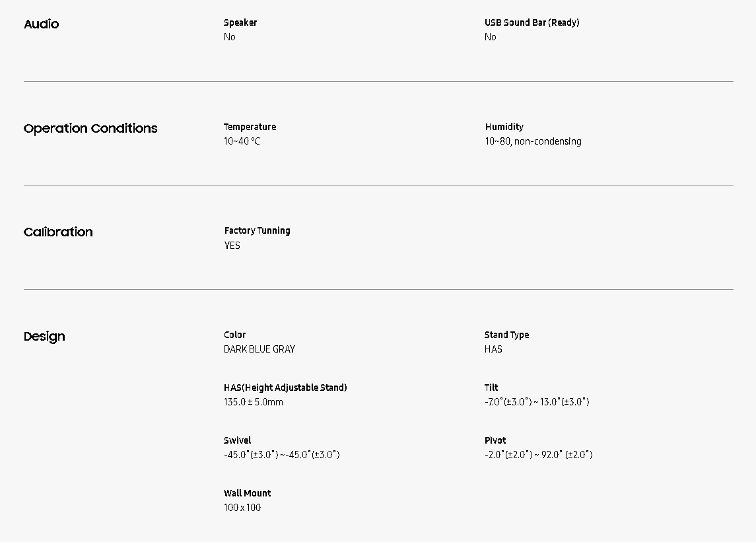Screen dimensions: 756x542
Task: Click the USB Sound Bar (Ready) label
Action: pos(532,22)
